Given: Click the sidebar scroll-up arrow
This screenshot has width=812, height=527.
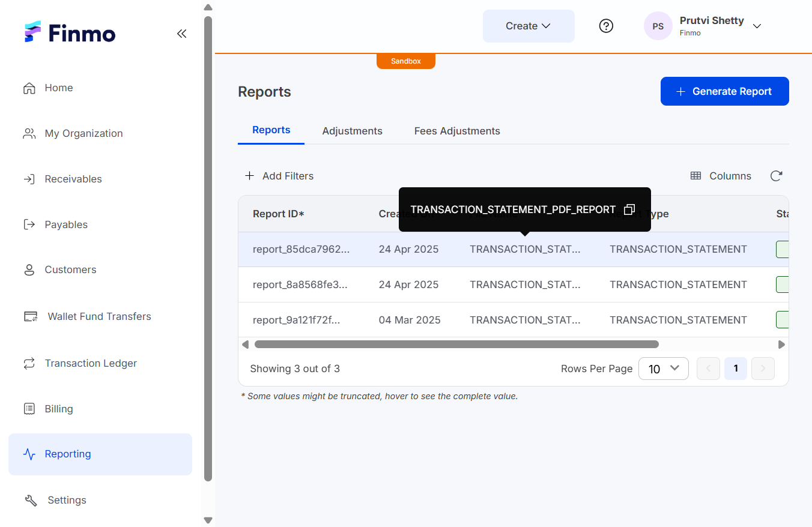Looking at the screenshot, I should pyautogui.click(x=208, y=8).
